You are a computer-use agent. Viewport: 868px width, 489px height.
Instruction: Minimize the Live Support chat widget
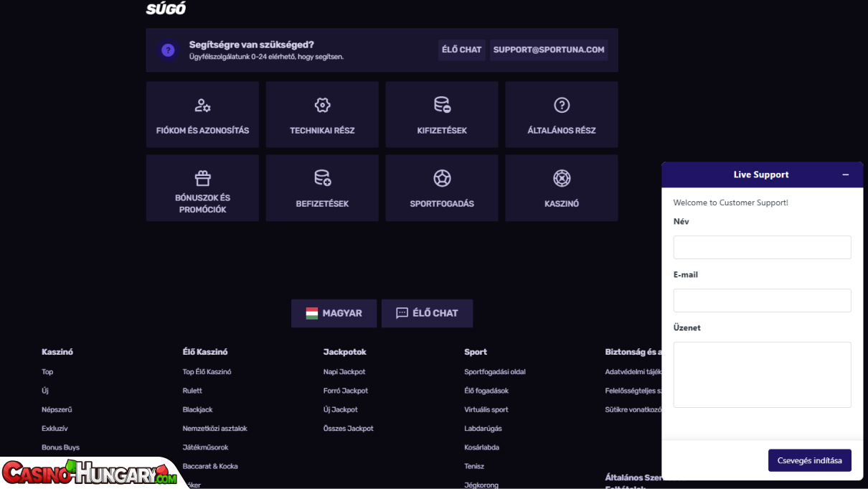tap(846, 174)
